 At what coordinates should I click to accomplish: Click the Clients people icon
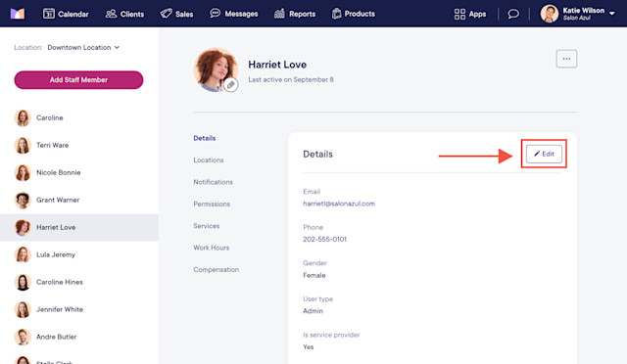tap(111, 14)
